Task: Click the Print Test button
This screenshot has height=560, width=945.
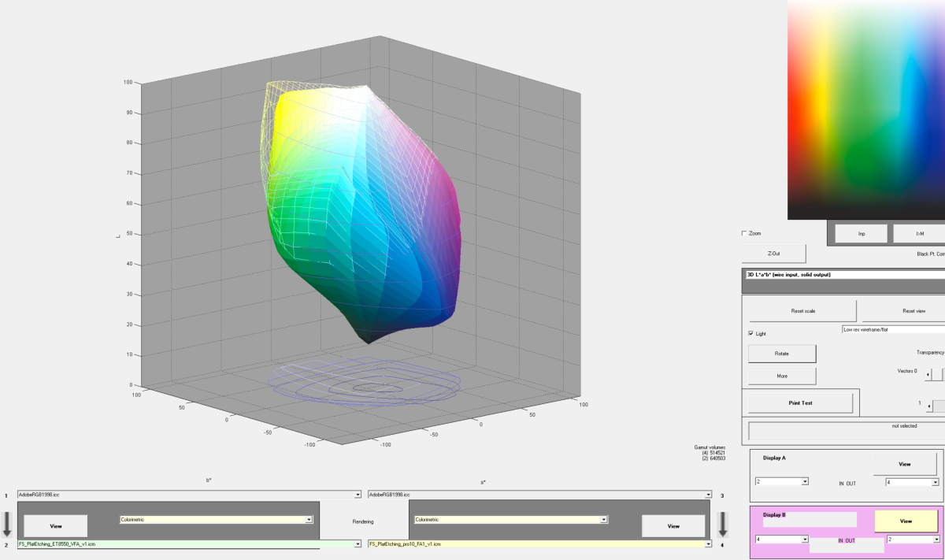Action: 800,402
